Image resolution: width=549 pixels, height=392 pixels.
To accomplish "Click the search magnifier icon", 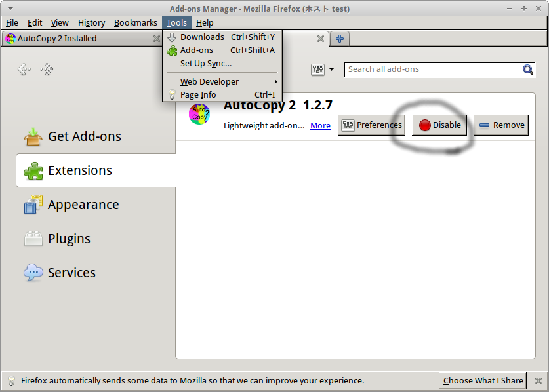I will click(527, 69).
